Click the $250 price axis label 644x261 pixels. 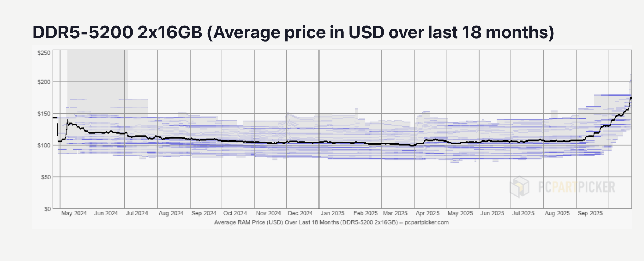click(x=44, y=53)
